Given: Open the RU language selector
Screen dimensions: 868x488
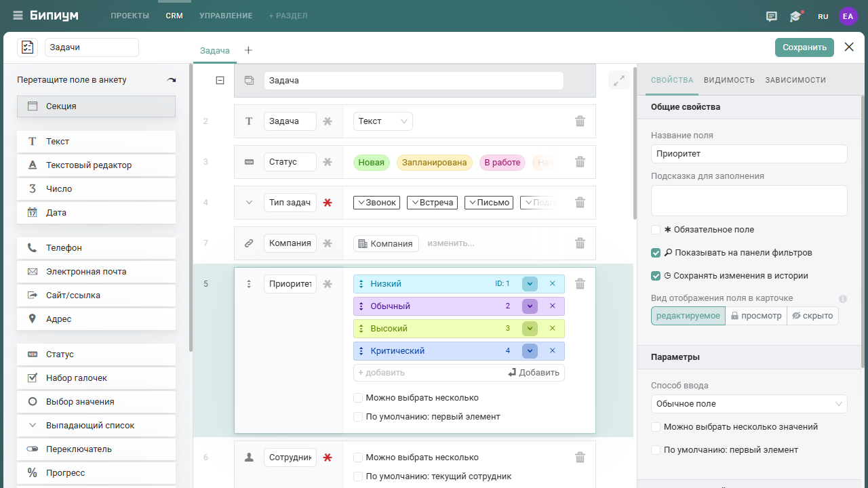Looking at the screenshot, I should click(x=823, y=16).
